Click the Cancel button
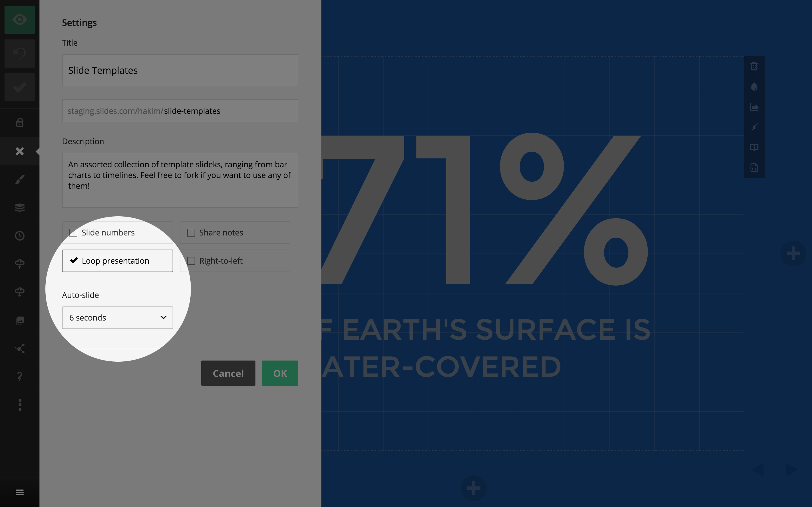 point(228,373)
